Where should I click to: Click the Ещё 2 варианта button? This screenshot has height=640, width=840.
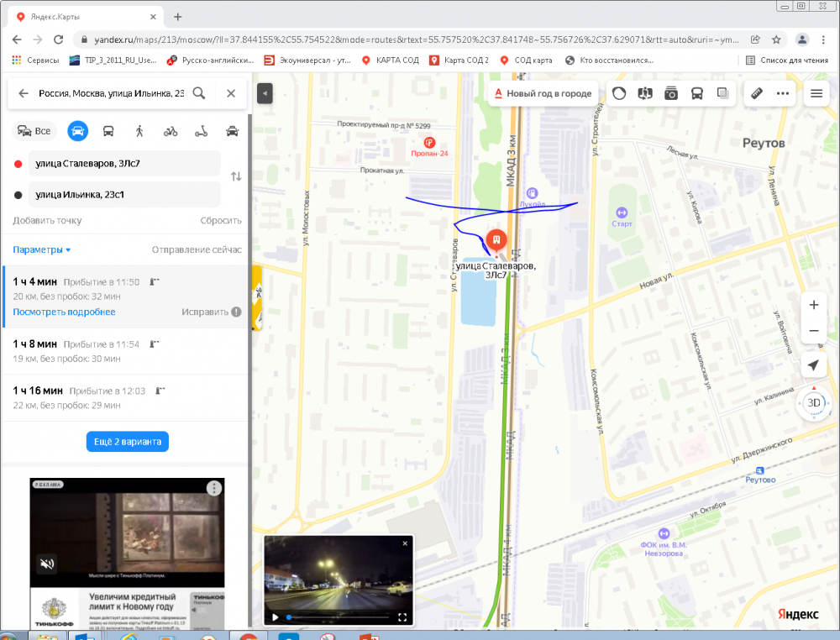tap(127, 442)
